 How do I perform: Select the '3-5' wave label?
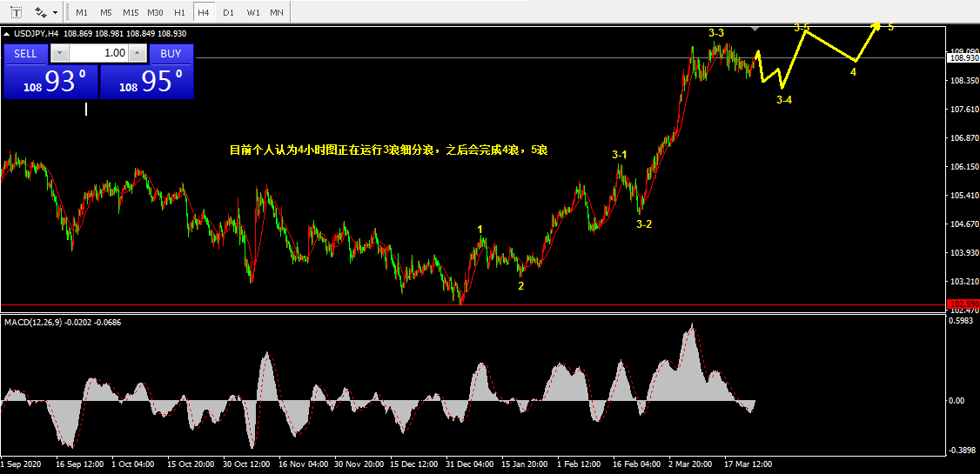[802, 28]
